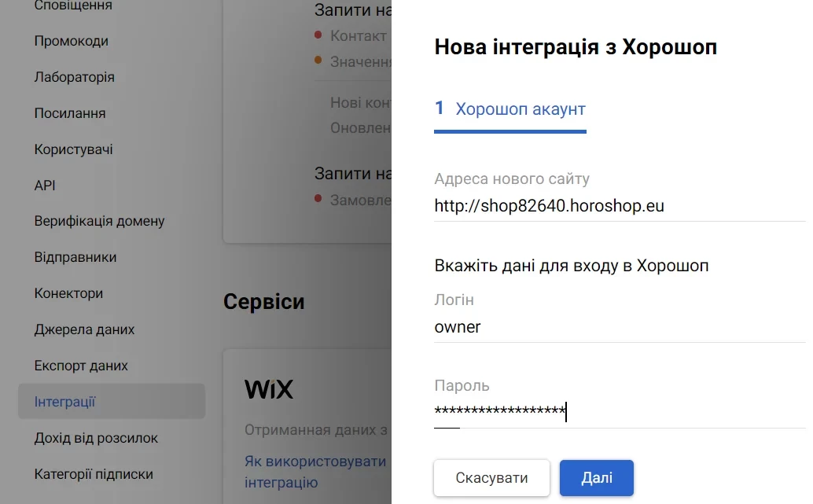Click into the Логін field
813x504 pixels.
point(620,327)
